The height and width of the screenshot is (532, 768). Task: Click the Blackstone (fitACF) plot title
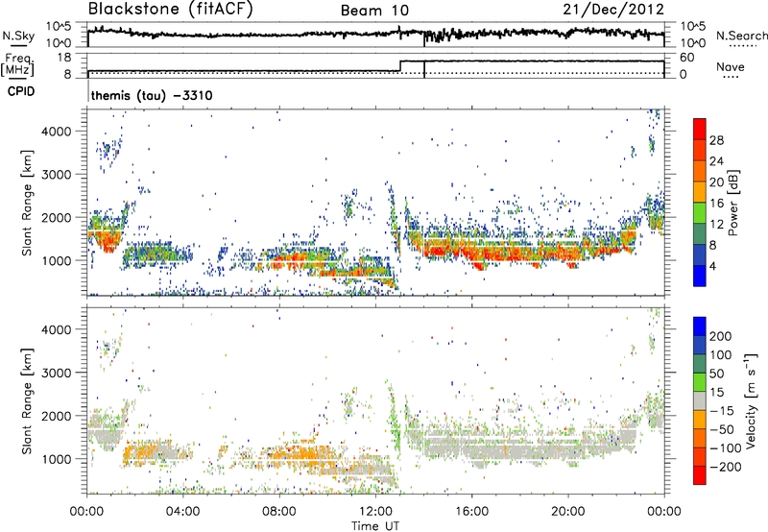click(x=171, y=10)
